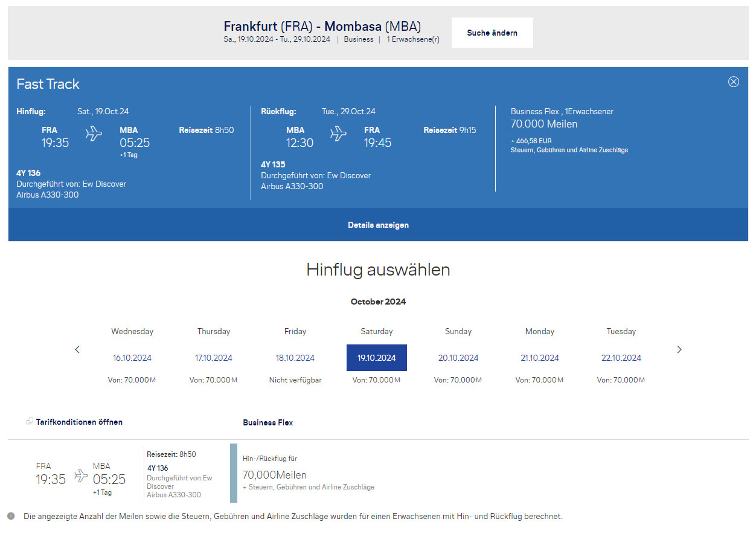Open Tarifkonditionen öffnen link
Viewport: 756px width, 539px height.
click(x=79, y=422)
